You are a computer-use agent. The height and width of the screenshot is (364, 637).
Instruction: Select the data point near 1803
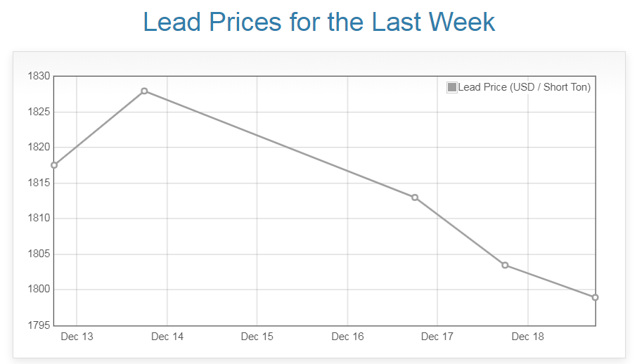[x=505, y=265]
